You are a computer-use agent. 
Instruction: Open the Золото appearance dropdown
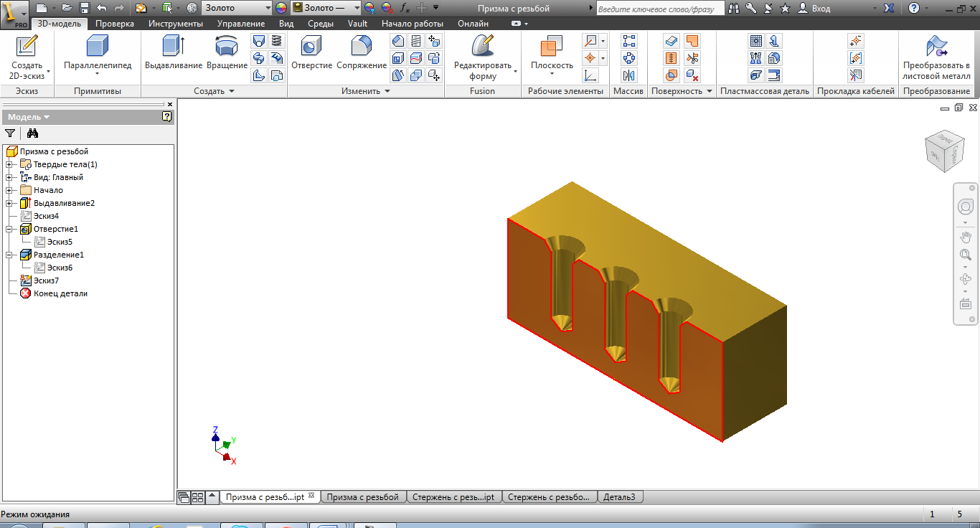[357, 8]
